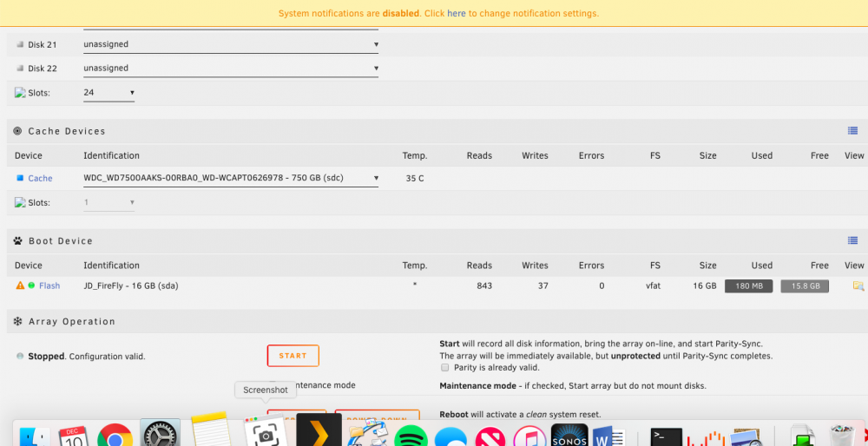Click the Identification column header under Cache Devices
Image resolution: width=868 pixels, height=446 pixels.
111,155
